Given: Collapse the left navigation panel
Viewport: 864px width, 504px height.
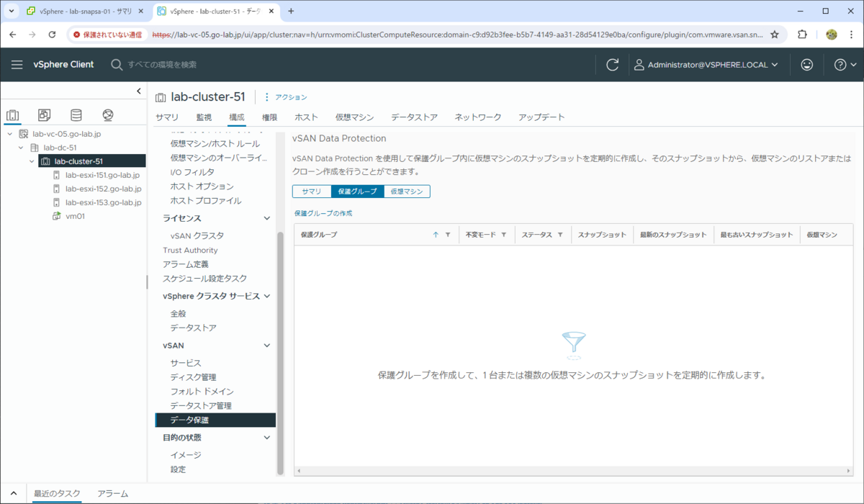Looking at the screenshot, I should coord(139,91).
